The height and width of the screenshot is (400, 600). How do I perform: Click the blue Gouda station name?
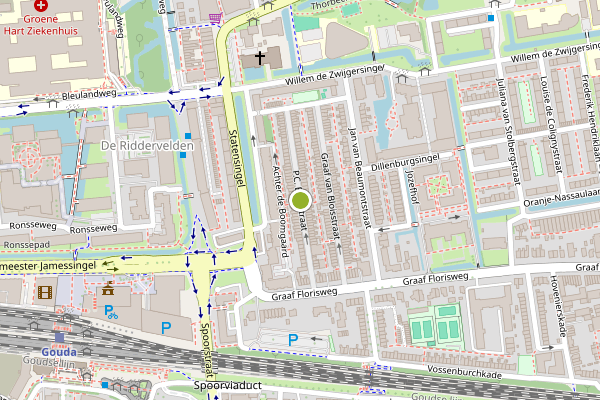coord(59,352)
